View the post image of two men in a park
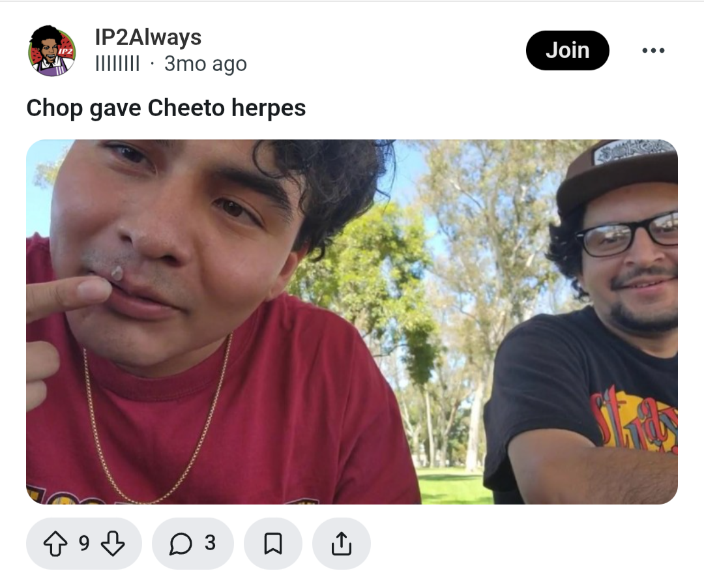 [352, 322]
